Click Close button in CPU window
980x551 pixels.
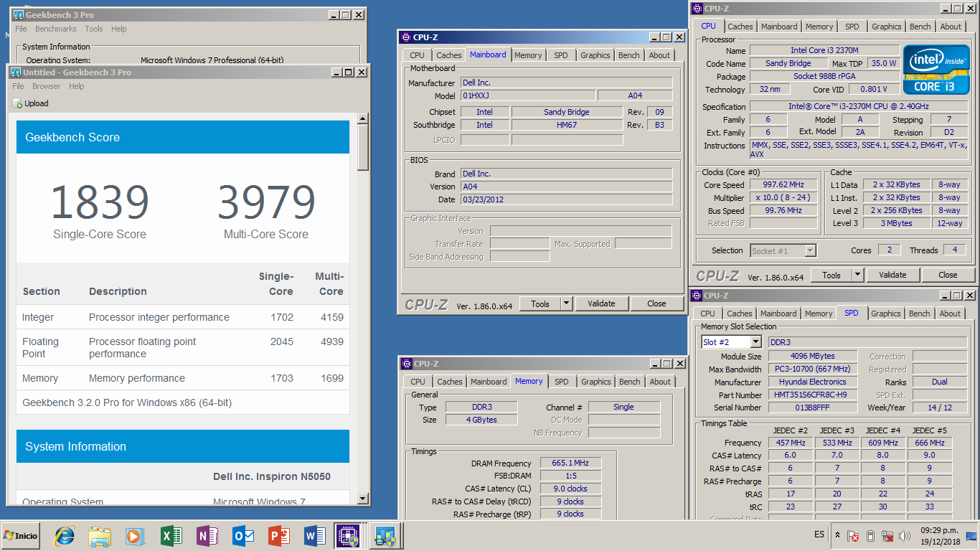click(948, 275)
